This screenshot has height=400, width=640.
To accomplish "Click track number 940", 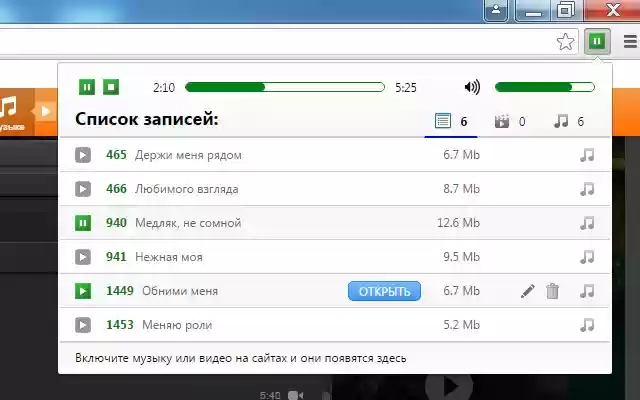I will 116,223.
